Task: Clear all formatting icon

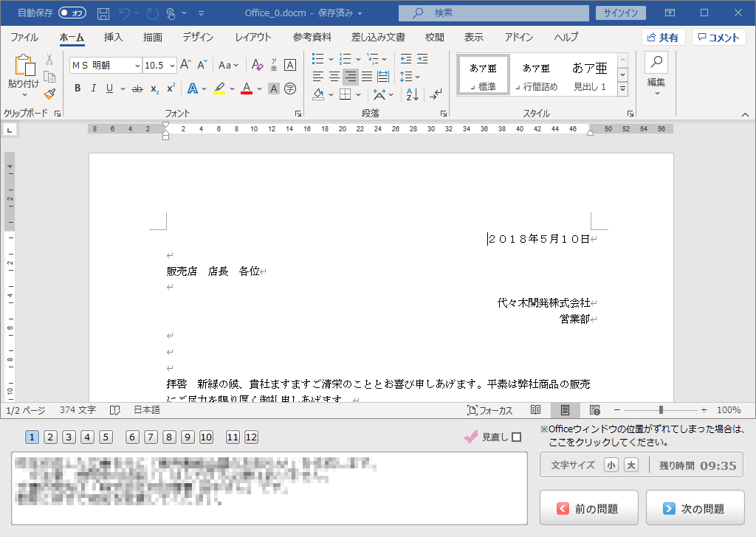Action: 257,64
